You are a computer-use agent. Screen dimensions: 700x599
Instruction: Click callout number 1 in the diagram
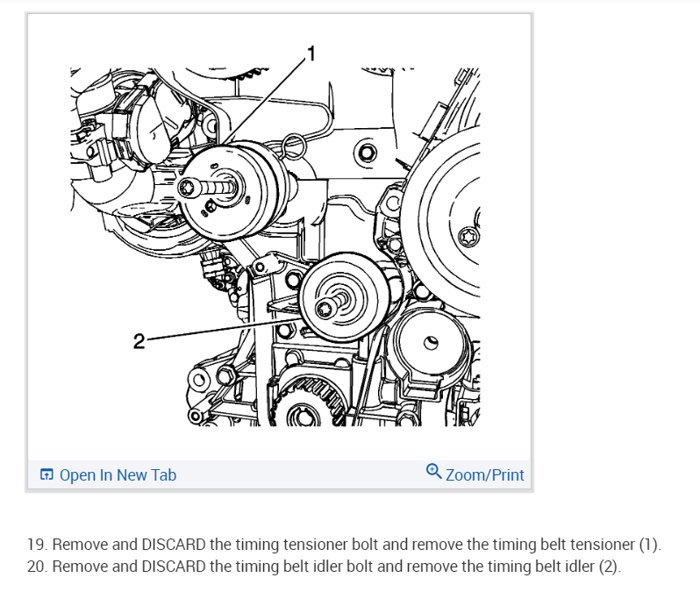(x=311, y=53)
